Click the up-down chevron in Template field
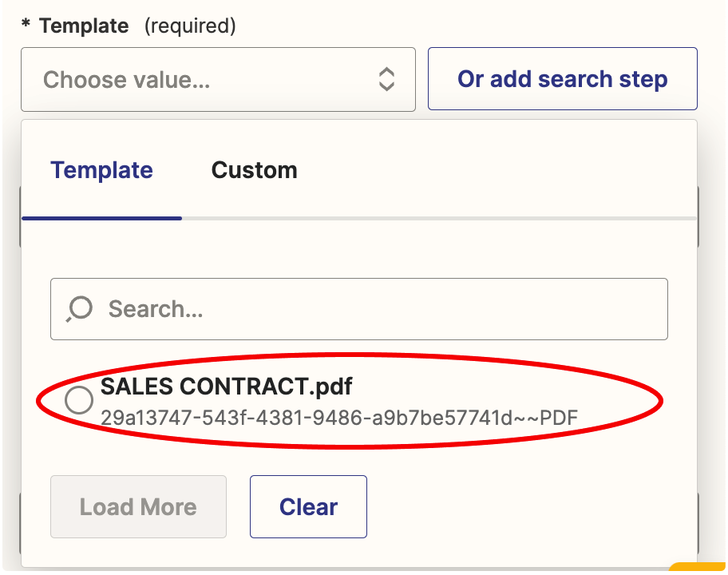Image resolution: width=728 pixels, height=575 pixels. 386,79
